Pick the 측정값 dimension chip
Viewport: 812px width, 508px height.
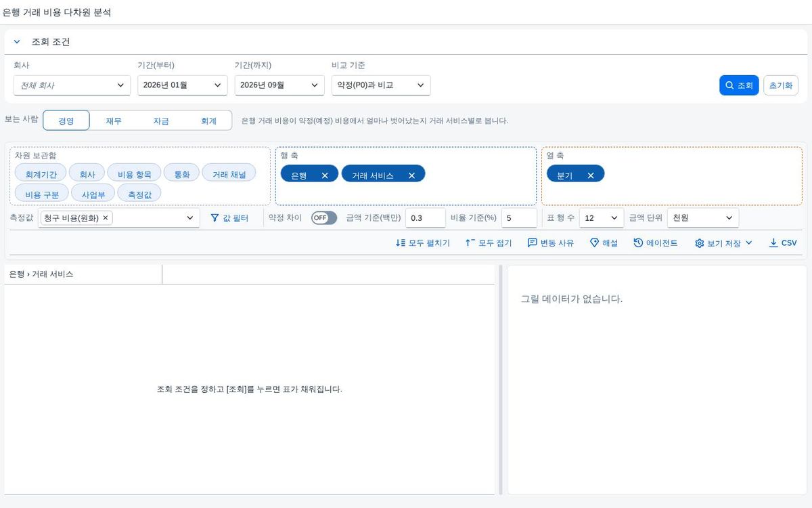[140, 194]
